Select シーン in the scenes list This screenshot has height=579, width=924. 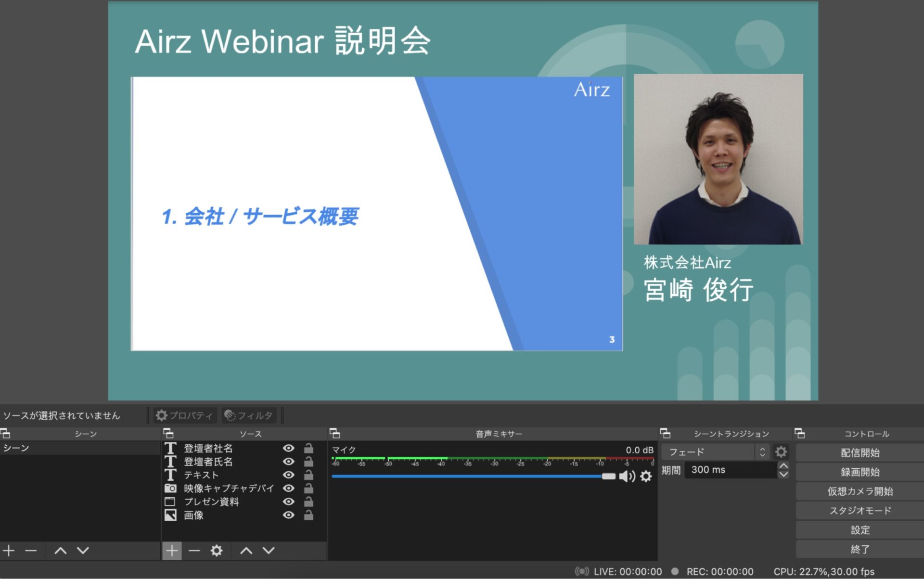click(80, 448)
